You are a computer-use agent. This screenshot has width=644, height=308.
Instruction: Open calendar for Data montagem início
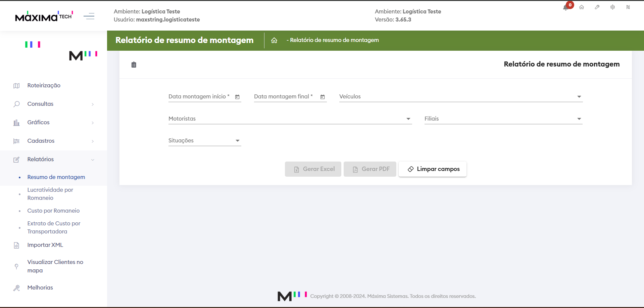click(237, 97)
